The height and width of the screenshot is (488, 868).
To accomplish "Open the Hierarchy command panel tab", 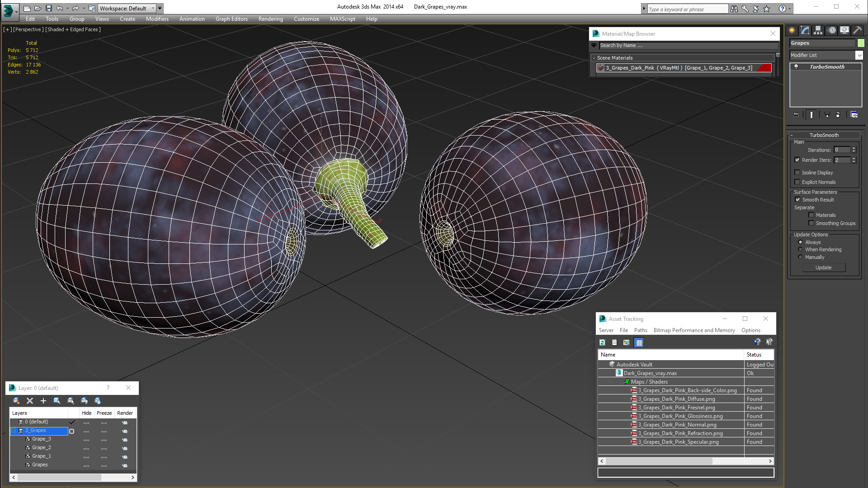I will [818, 30].
